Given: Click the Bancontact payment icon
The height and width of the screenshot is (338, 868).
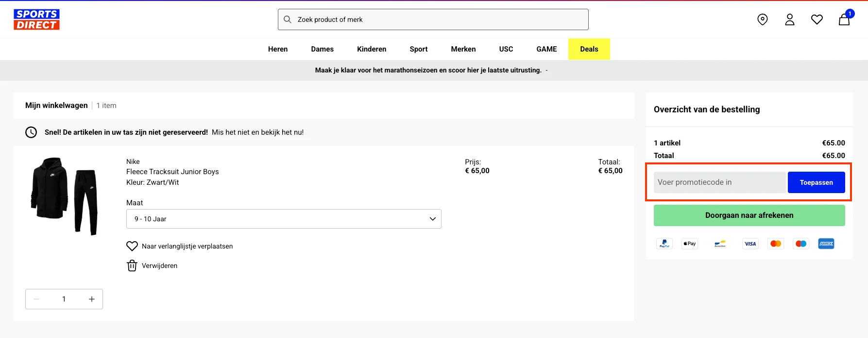Looking at the screenshot, I should (x=720, y=244).
